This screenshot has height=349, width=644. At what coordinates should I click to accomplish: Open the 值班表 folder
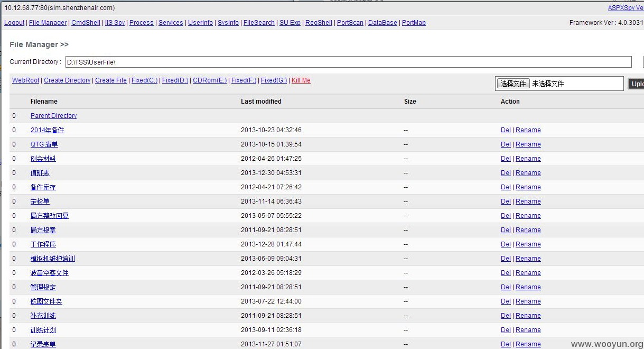tap(40, 173)
